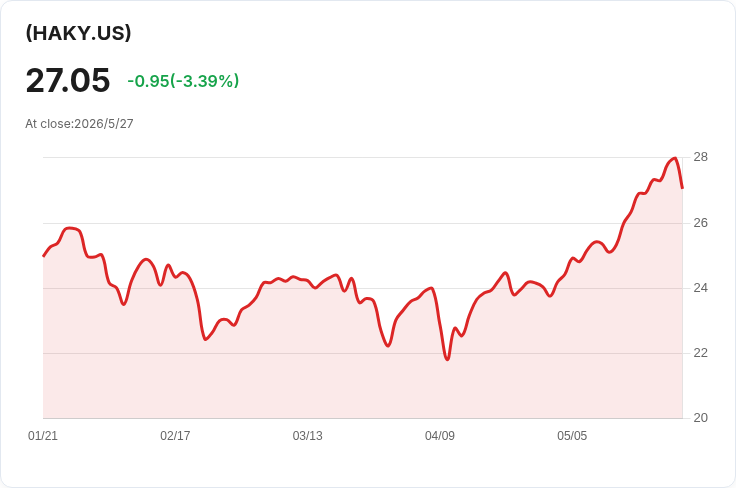Click the 05/05 date axis label
This screenshot has width=736, height=488.
pyautogui.click(x=572, y=436)
